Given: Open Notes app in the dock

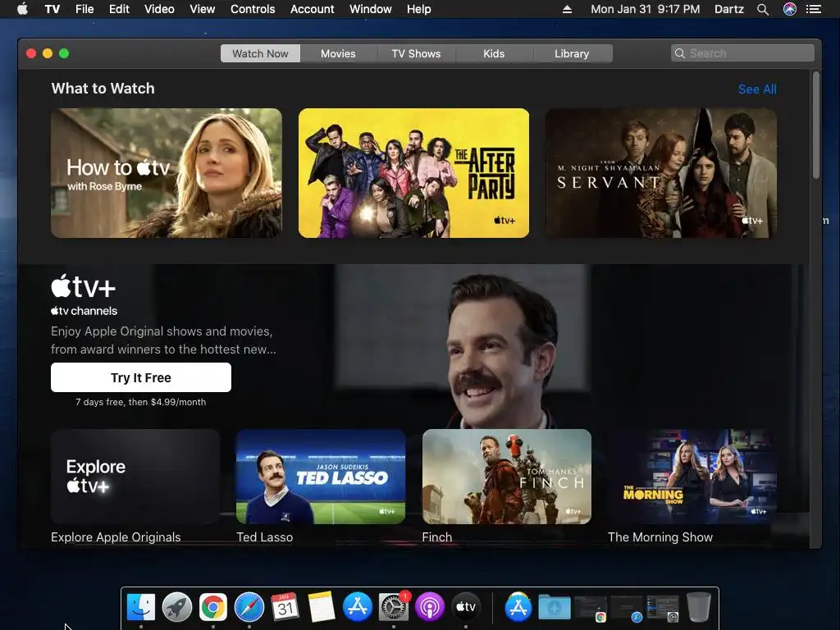Looking at the screenshot, I should click(x=321, y=607).
